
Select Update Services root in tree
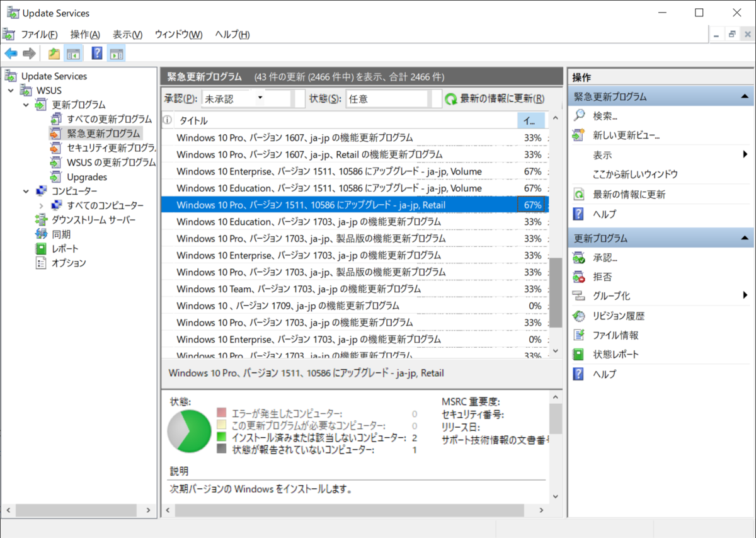click(x=54, y=76)
